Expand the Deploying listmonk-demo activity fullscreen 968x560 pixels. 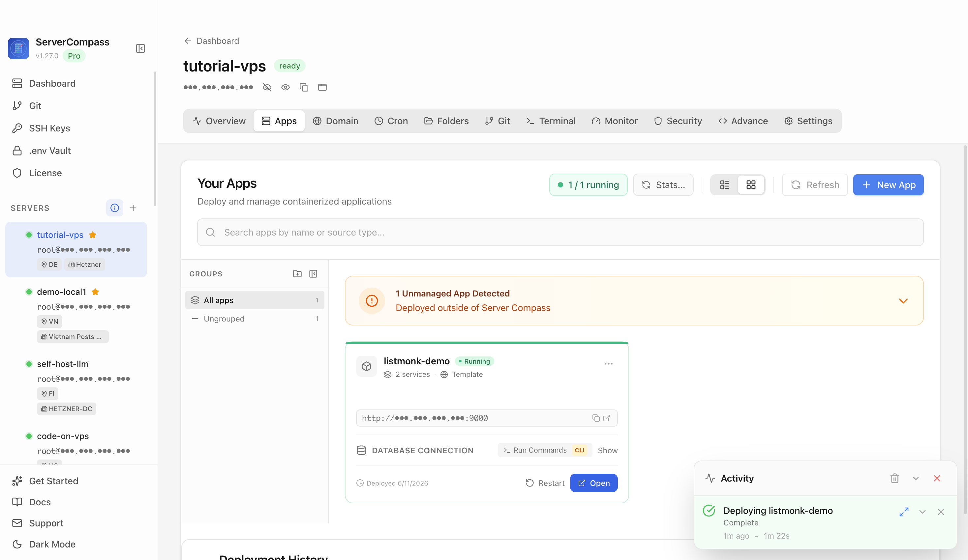coord(904,512)
